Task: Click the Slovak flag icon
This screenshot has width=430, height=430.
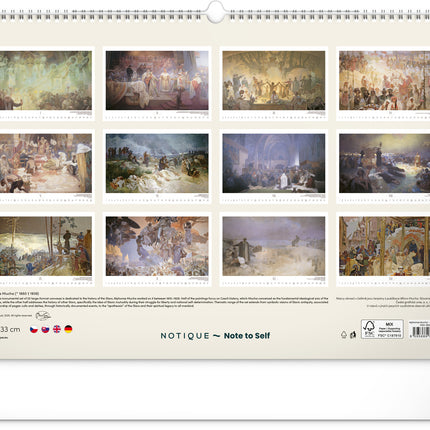Action: pos(45,329)
